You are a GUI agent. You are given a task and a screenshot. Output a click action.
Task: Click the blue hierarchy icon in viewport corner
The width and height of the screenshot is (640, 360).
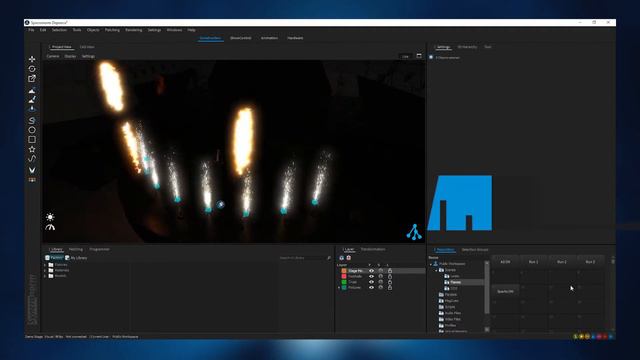coord(414,232)
